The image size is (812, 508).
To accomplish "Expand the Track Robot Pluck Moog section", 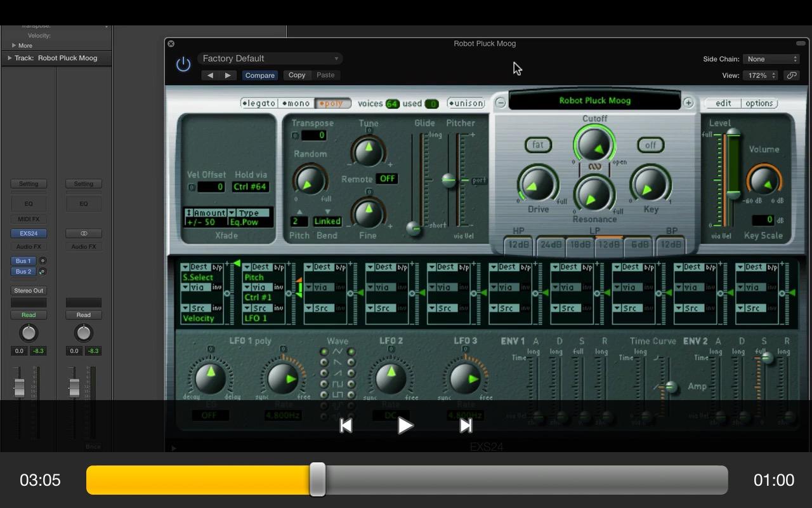I will point(10,58).
